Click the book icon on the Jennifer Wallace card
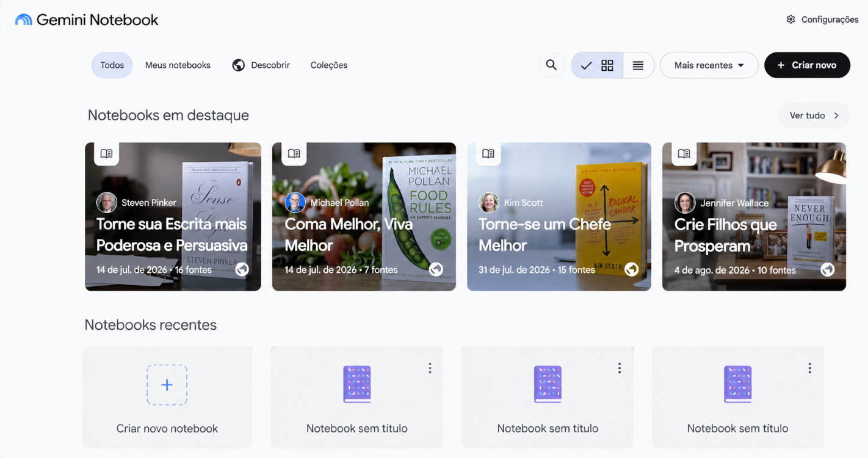Image resolution: width=868 pixels, height=458 pixels. [x=684, y=154]
